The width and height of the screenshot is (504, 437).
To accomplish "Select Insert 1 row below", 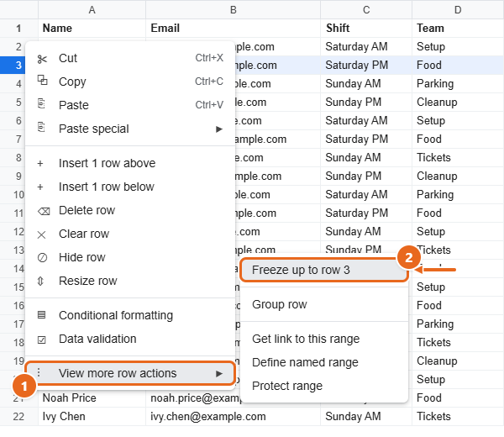I will point(130,187).
